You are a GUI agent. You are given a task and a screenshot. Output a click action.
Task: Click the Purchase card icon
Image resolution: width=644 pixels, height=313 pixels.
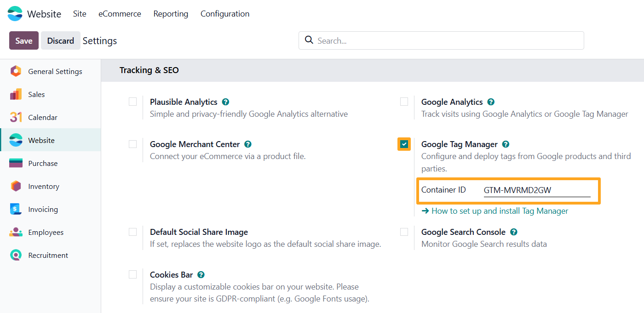point(16,163)
